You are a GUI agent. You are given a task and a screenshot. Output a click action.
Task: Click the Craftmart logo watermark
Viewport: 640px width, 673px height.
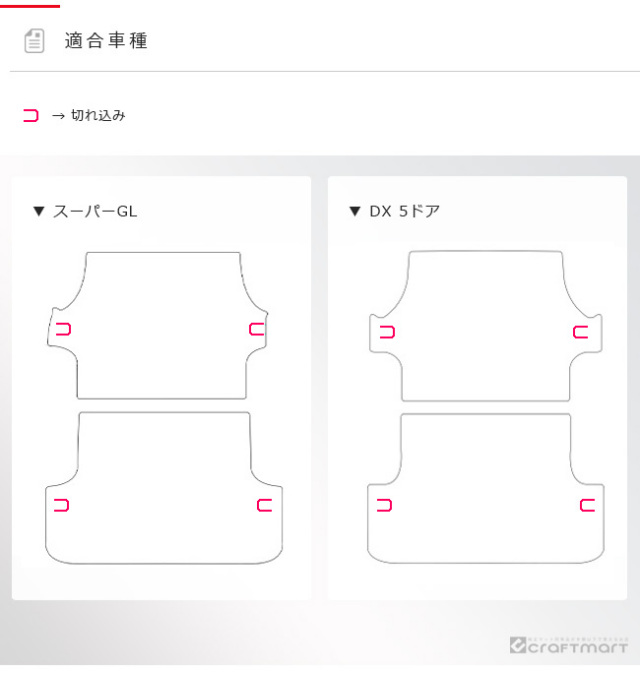568,645
